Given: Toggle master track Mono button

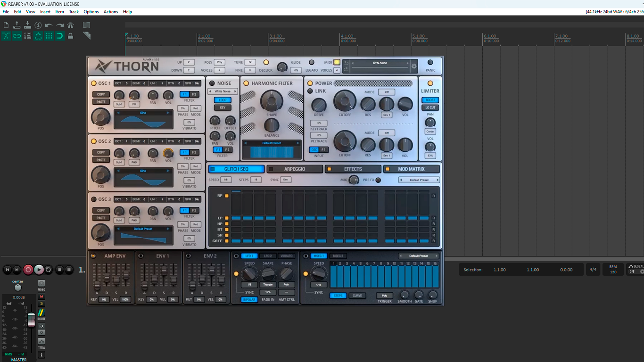Looking at the screenshot, I should [41, 283].
